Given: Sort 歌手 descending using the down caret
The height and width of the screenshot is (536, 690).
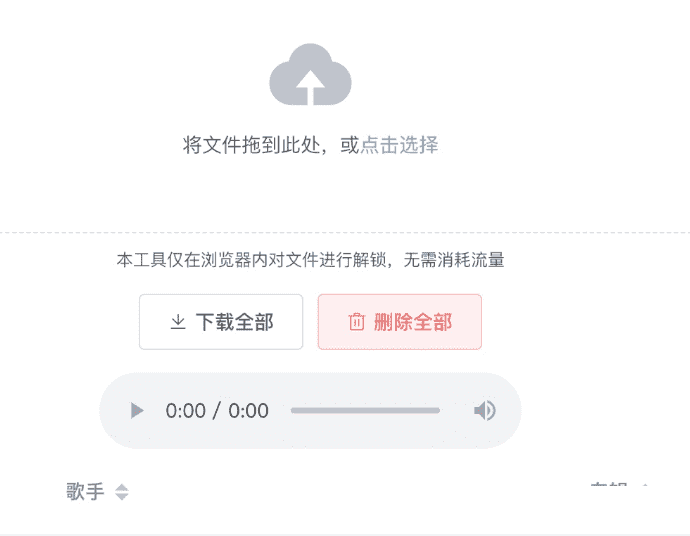Looking at the screenshot, I should [122, 496].
